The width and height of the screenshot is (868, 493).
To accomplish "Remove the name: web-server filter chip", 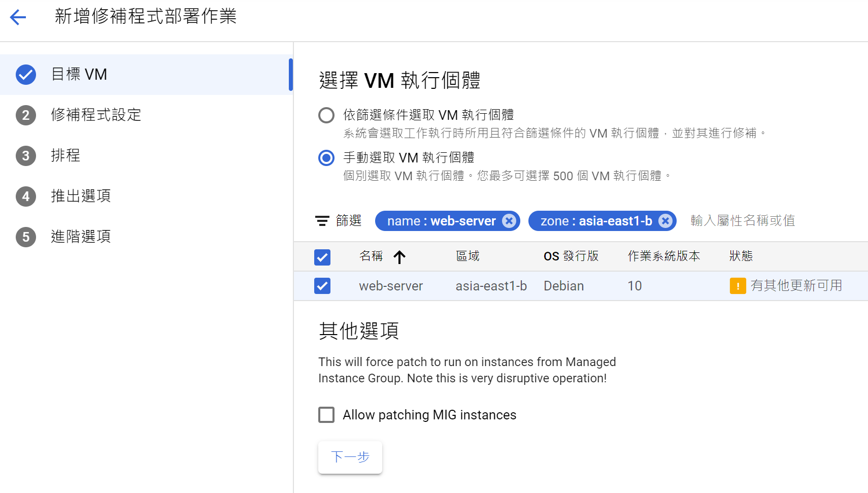I will tap(509, 221).
